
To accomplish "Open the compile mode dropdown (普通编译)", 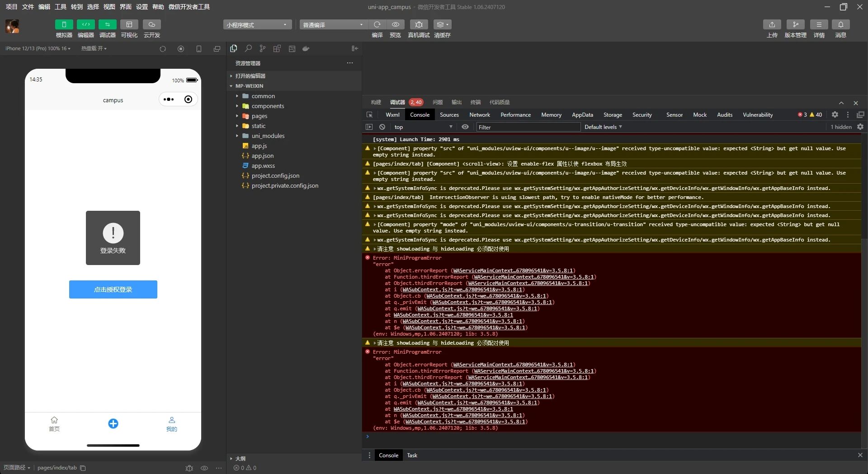I will pos(334,25).
